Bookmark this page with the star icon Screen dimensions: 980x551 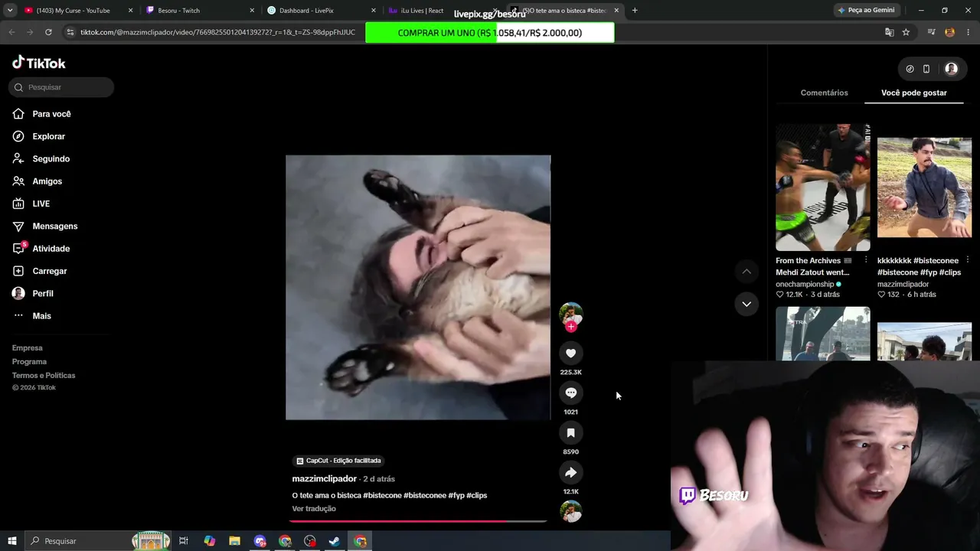point(906,32)
